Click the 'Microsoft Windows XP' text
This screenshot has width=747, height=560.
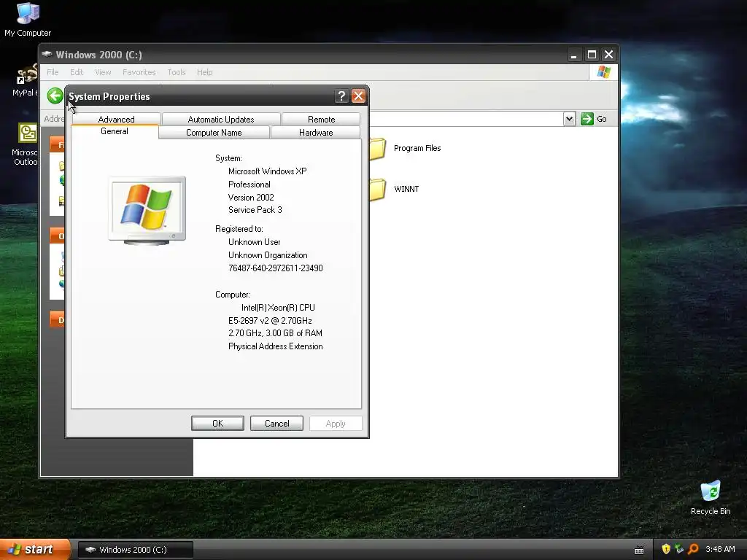click(x=267, y=171)
